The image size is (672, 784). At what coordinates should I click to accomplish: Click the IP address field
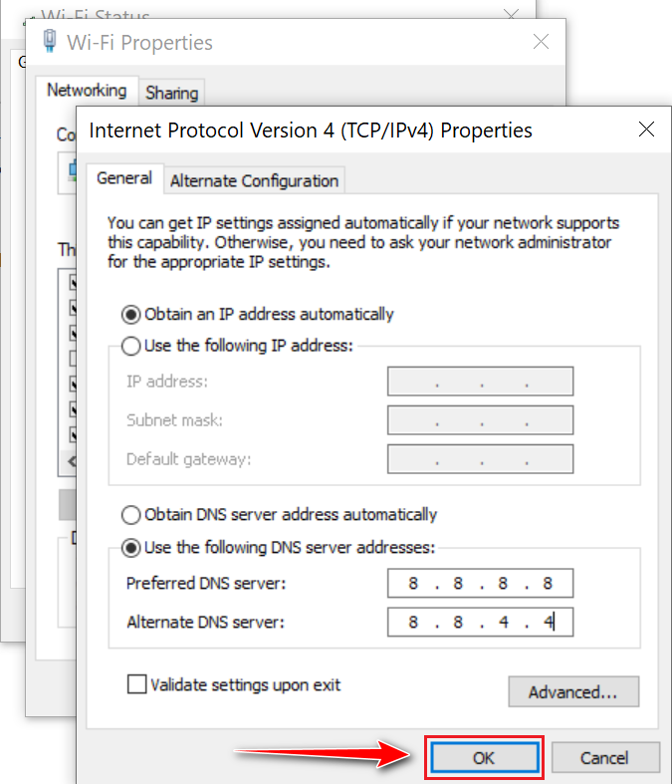pyautogui.click(x=480, y=382)
